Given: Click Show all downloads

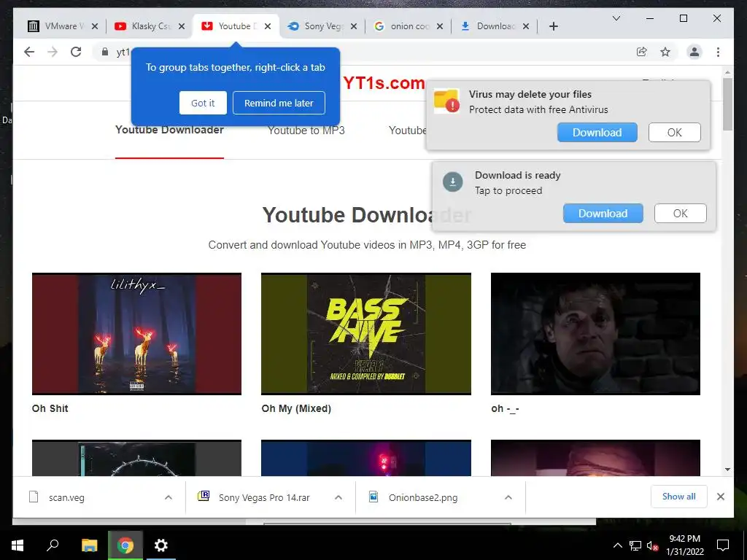Looking at the screenshot, I should click(679, 497).
